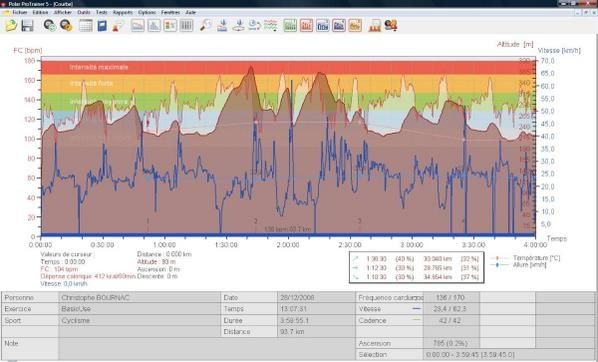Click the 'Valeurs de curseur' label
Image resolution: width=598 pixels, height=362 pixels.
(x=68, y=254)
